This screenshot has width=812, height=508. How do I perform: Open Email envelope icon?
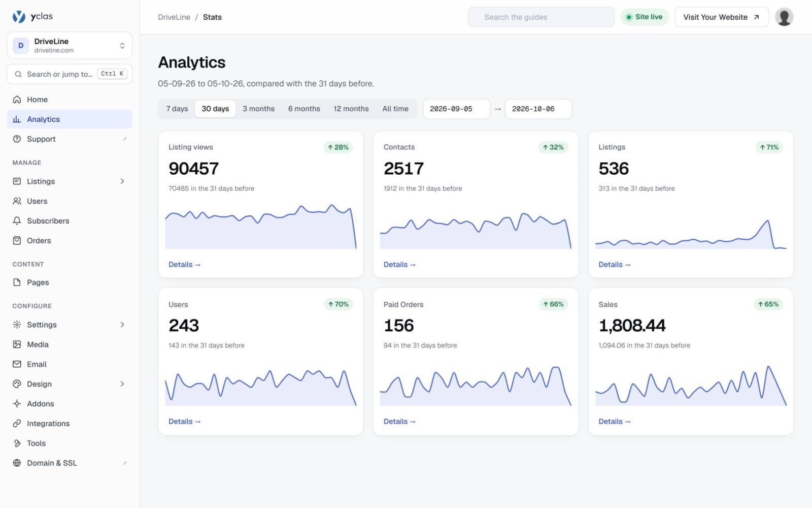pos(17,364)
